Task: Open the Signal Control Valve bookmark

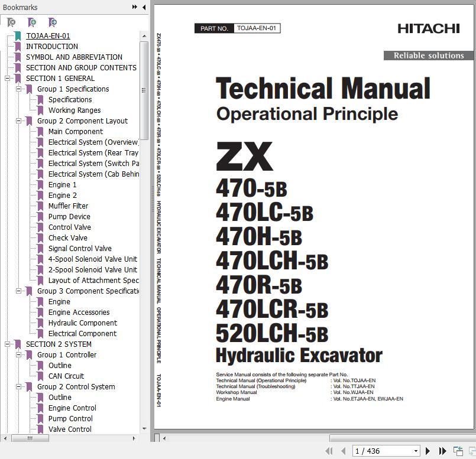Action: pyautogui.click(x=80, y=248)
